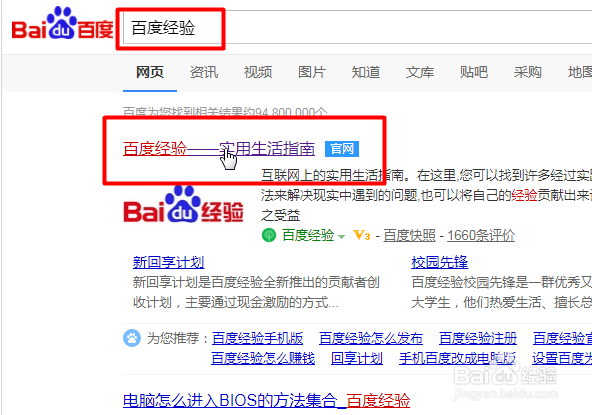Viewport: 592px width, 415px height.
Task: Click the search input containing 百度经验
Action: [357, 28]
